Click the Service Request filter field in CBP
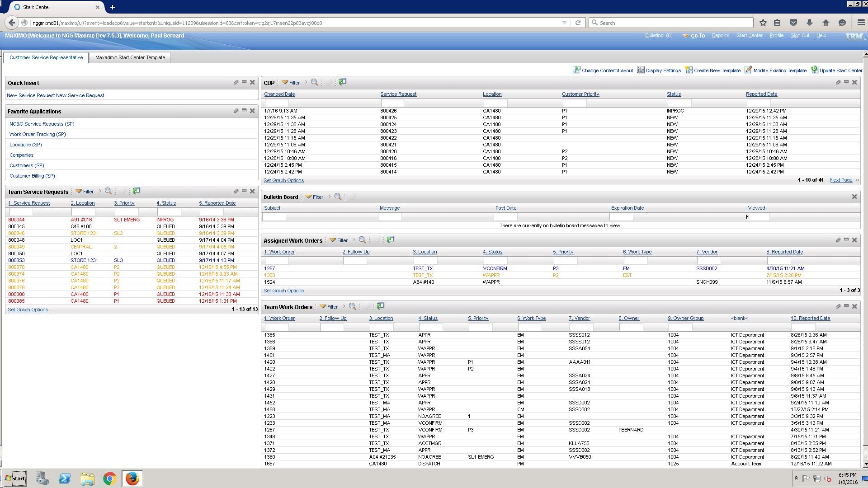Screen dimensions: 868x488 tap(392, 103)
